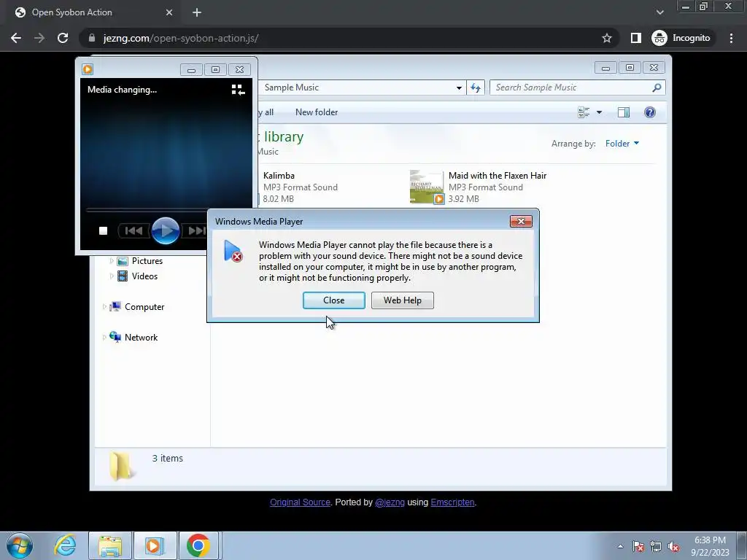
Task: Switch media player to Library view icon
Action: pos(238,90)
